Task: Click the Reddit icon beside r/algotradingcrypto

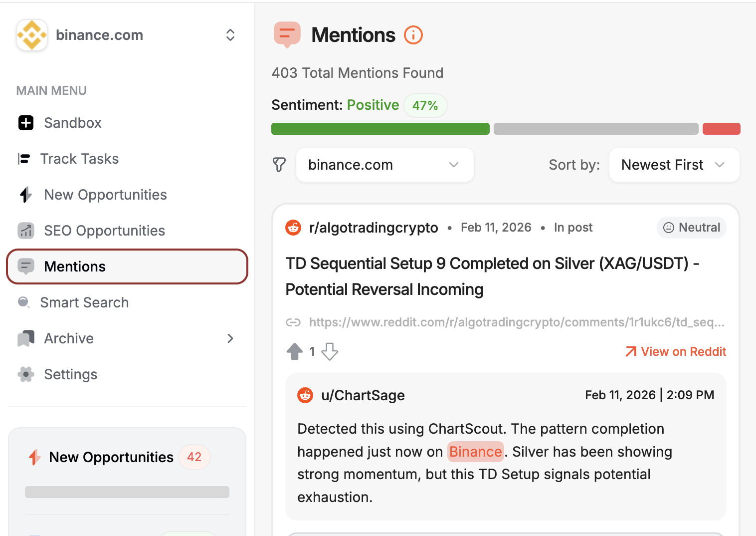Action: [293, 228]
